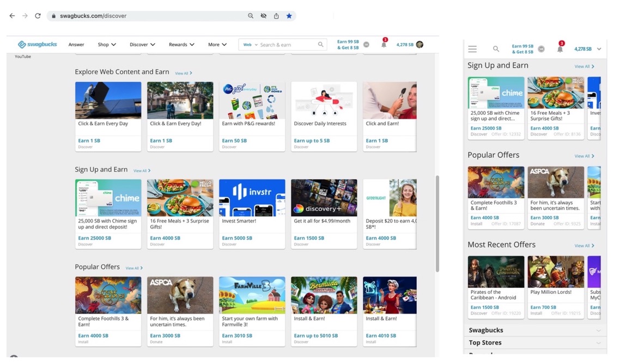Click the magnifying glass search icon

(x=496, y=48)
